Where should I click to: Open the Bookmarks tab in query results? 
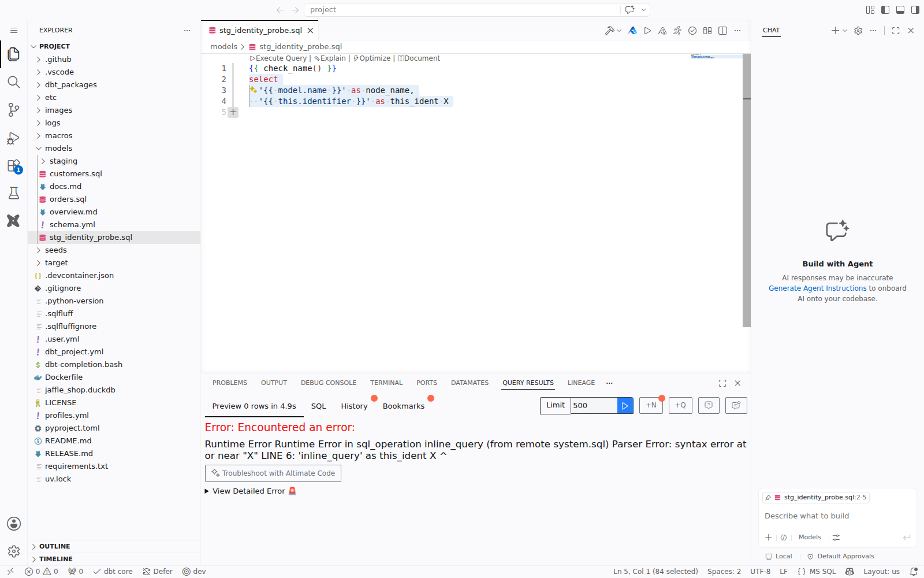point(404,406)
